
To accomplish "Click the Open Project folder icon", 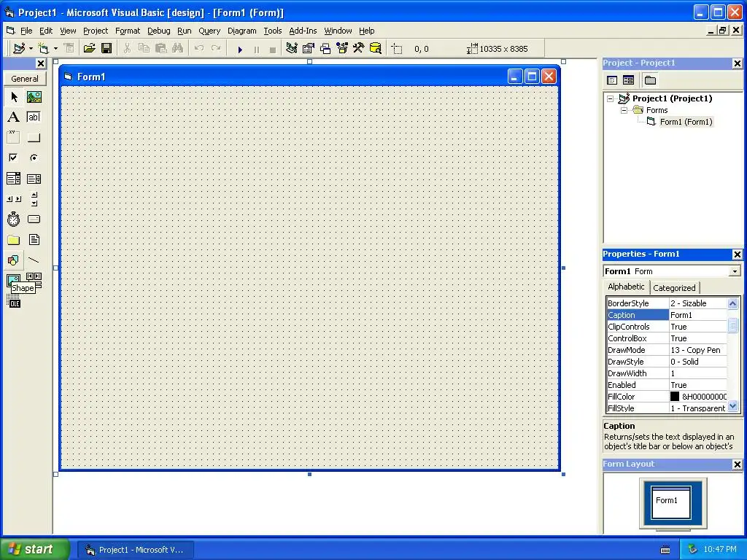I will (89, 48).
